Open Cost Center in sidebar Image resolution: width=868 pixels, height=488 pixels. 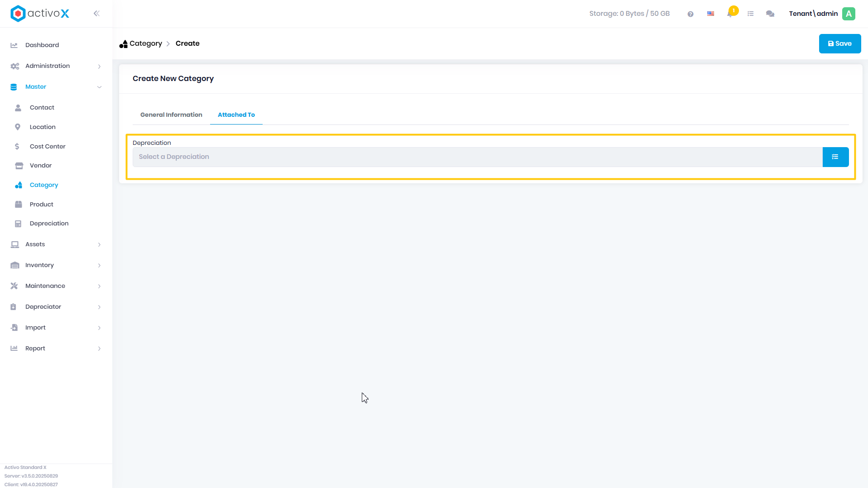(x=48, y=147)
